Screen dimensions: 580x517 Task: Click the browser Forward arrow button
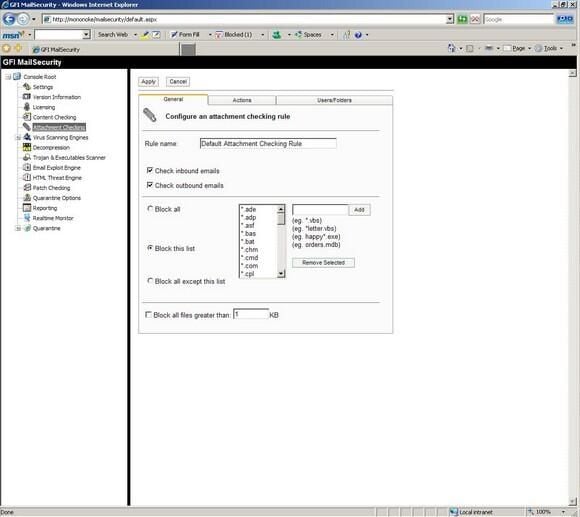23,19
